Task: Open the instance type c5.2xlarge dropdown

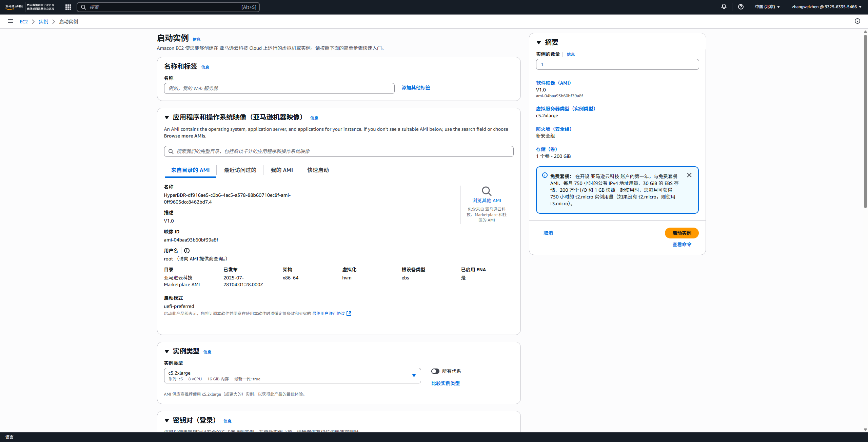Action: point(292,376)
